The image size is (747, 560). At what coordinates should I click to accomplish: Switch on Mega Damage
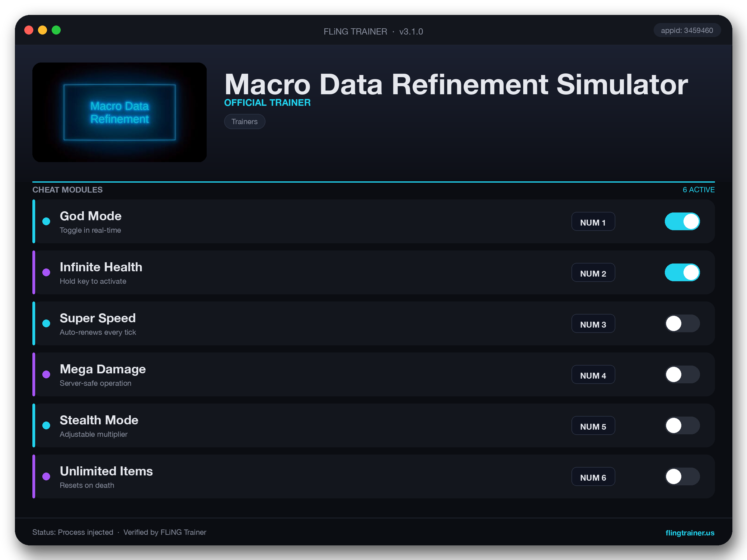[x=682, y=374]
